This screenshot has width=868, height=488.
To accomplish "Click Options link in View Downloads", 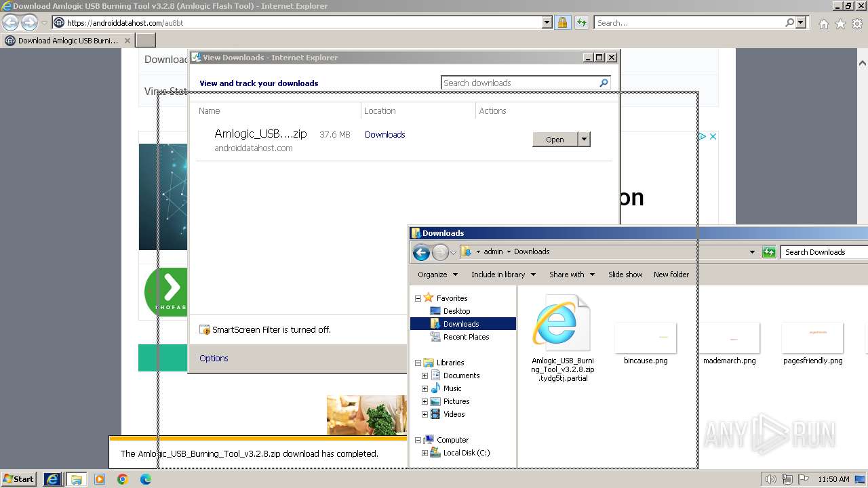I will 214,358.
